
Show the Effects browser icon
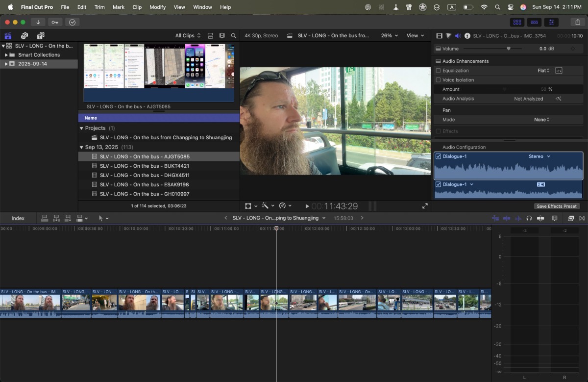571,218
